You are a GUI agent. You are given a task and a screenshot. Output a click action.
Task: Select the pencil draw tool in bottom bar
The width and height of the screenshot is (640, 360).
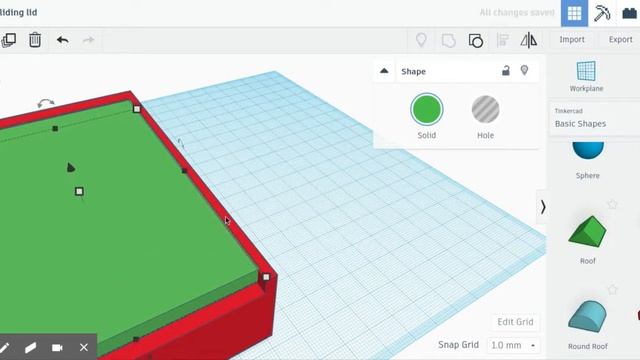pos(4,348)
